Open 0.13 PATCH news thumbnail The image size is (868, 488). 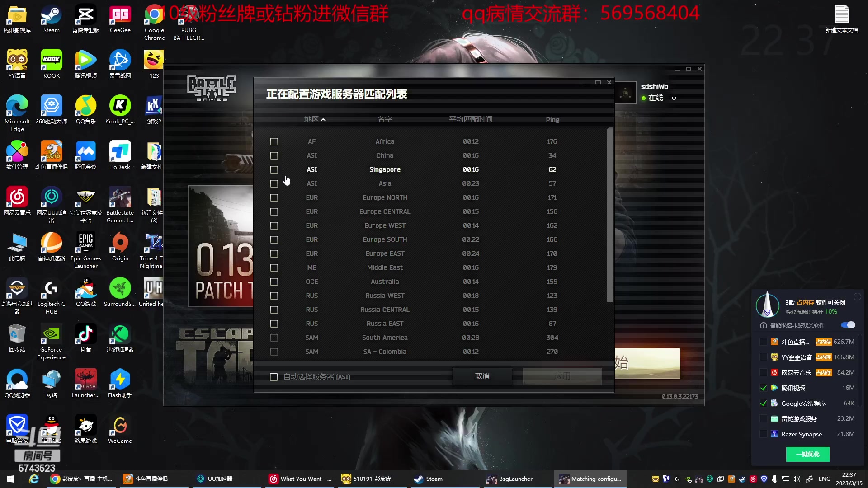point(221,246)
